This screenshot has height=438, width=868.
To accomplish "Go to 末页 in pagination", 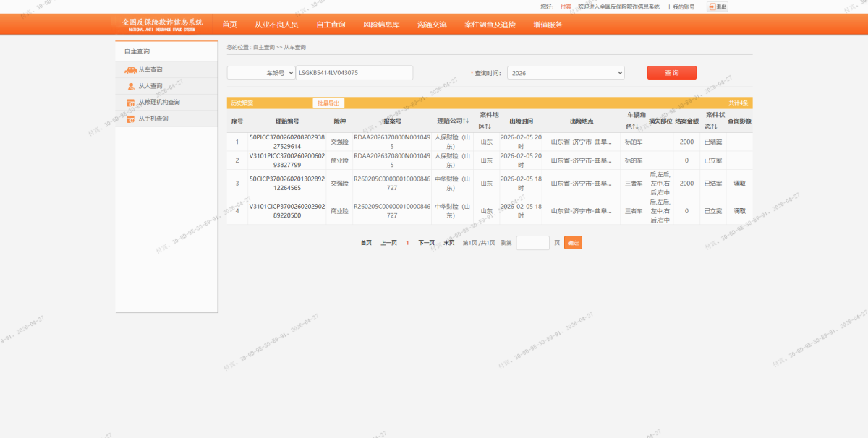I will coord(448,243).
